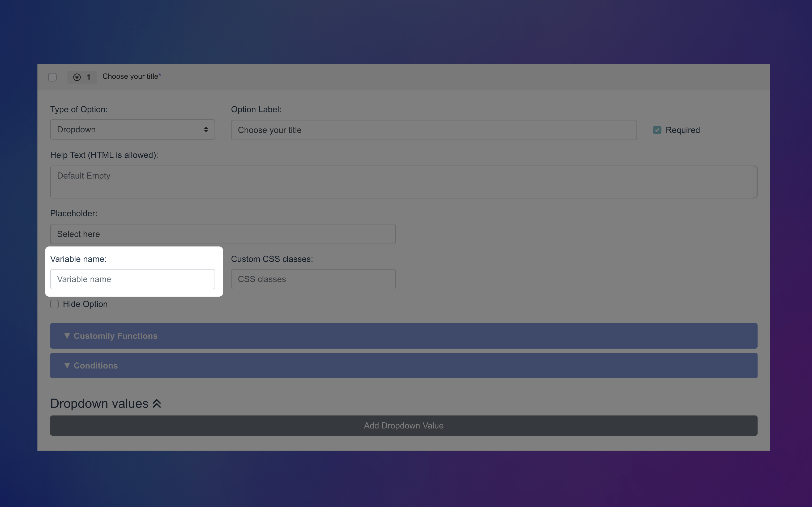Open the Type of Option dropdown

point(132,129)
